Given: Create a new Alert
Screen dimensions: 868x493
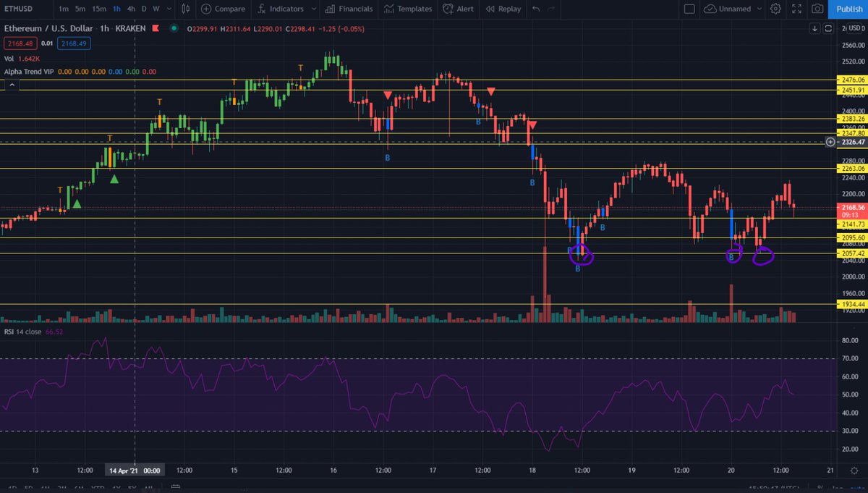Looking at the screenshot, I should (458, 9).
